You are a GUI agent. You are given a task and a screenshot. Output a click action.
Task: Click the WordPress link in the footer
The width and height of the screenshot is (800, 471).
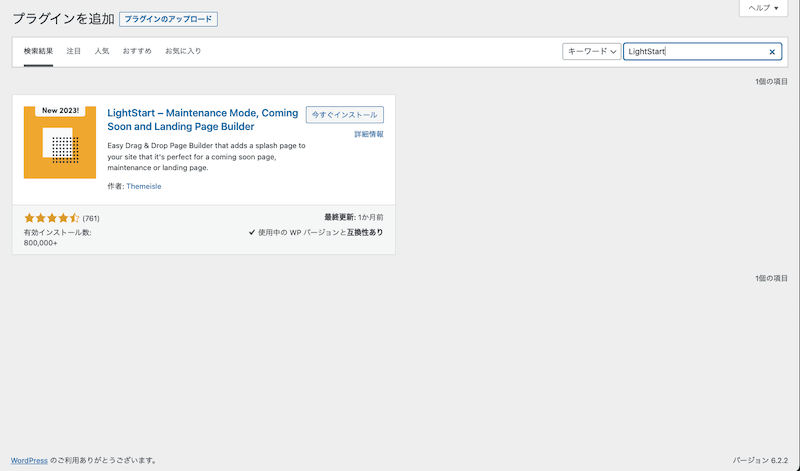pos(29,460)
